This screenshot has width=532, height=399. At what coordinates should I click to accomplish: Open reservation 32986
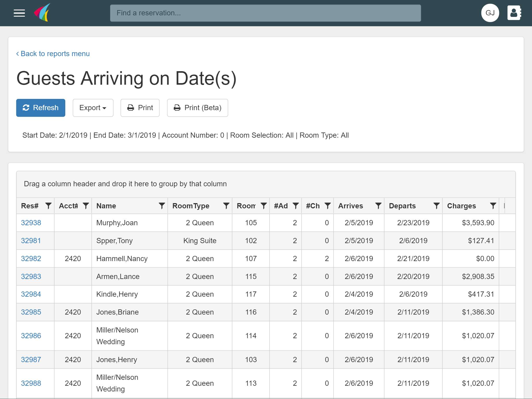coord(31,336)
